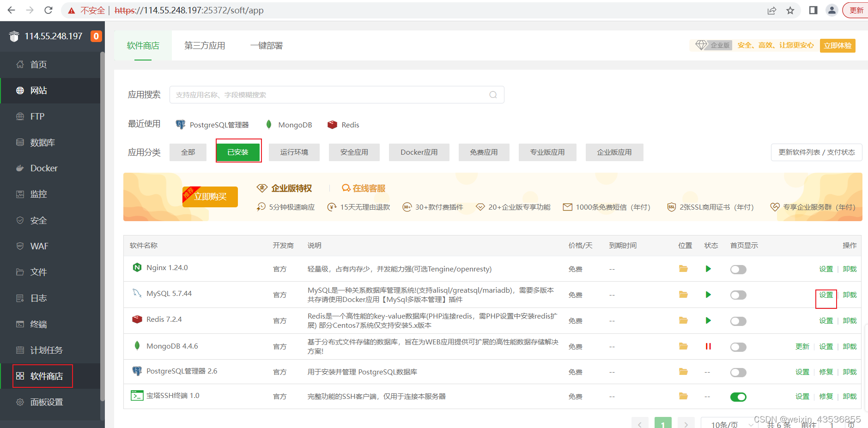
Task: Bookmark this page with star icon
Action: (x=790, y=10)
